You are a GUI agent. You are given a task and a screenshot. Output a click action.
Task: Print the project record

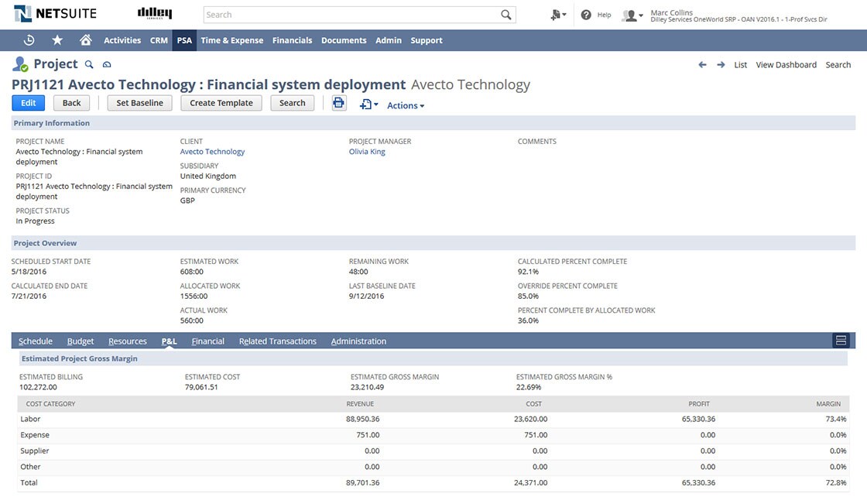tap(339, 103)
